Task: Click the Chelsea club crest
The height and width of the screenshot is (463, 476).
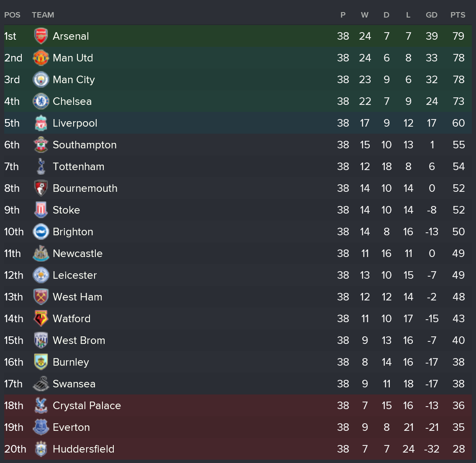Action: 41,102
